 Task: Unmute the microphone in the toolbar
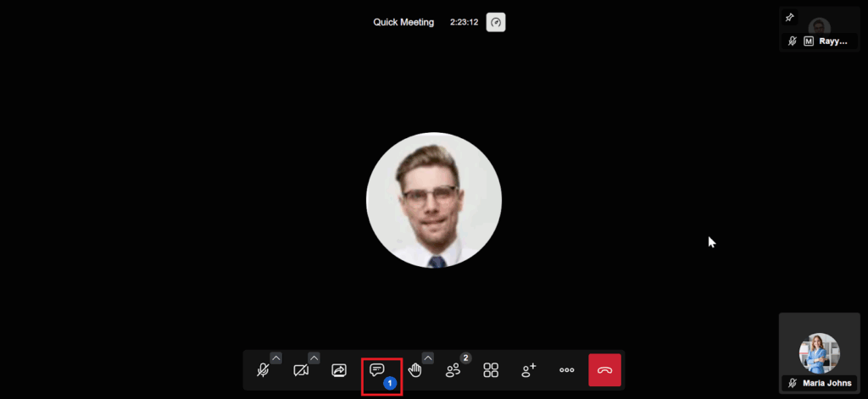tap(263, 370)
